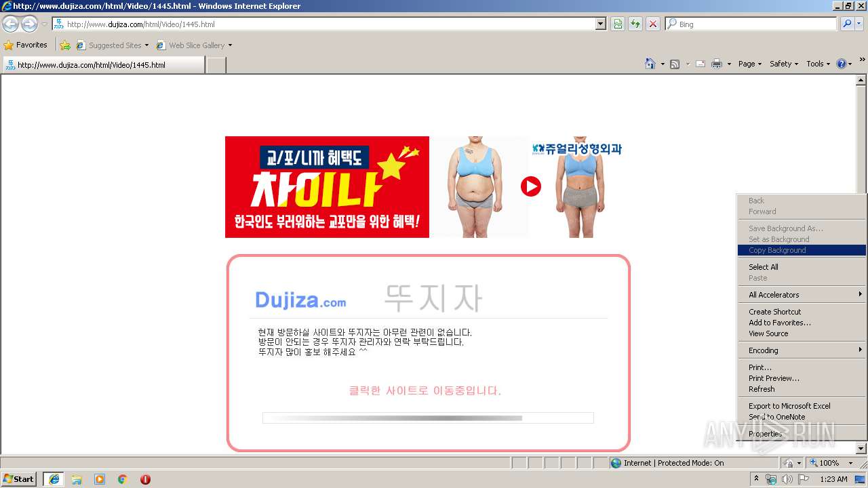868x488 pixels.
Task: Click the taskbar clock 1:23 AM
Action: [x=833, y=479]
